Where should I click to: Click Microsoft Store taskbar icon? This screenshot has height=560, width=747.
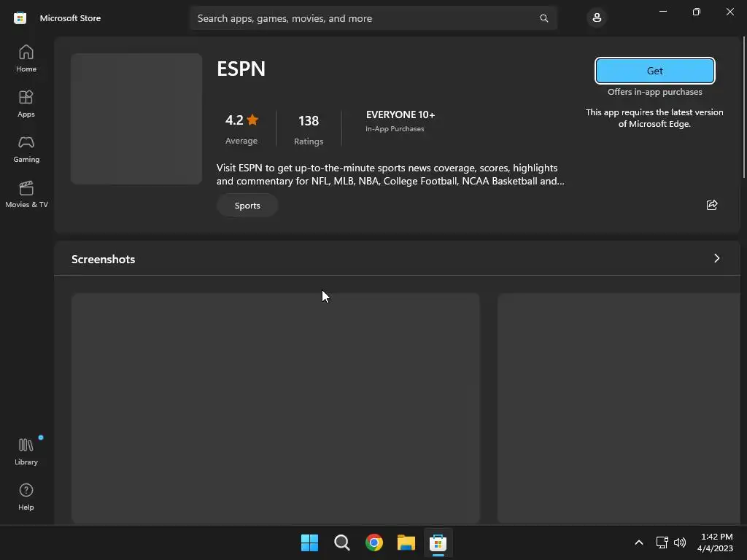pyautogui.click(x=438, y=542)
